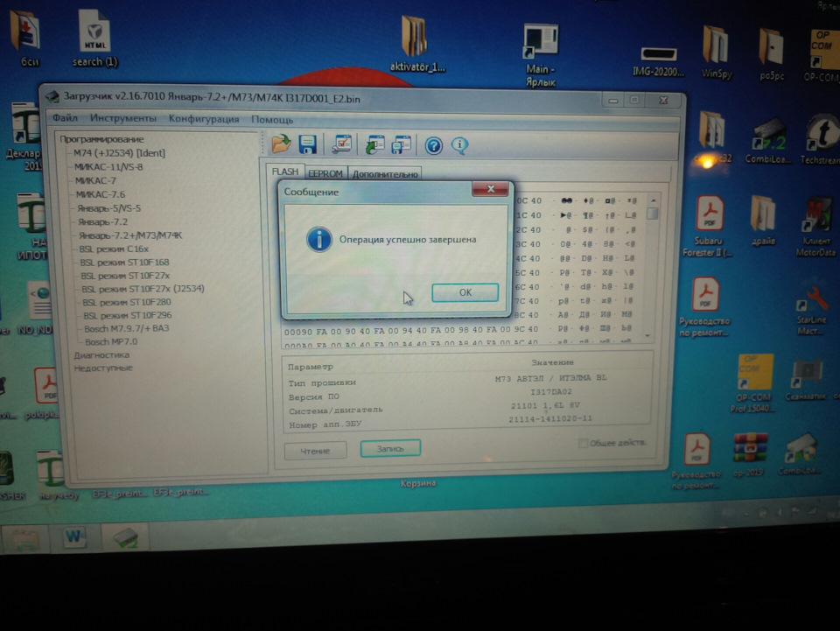
Task: Open the checklist settings toolbar icon
Action: (341, 144)
